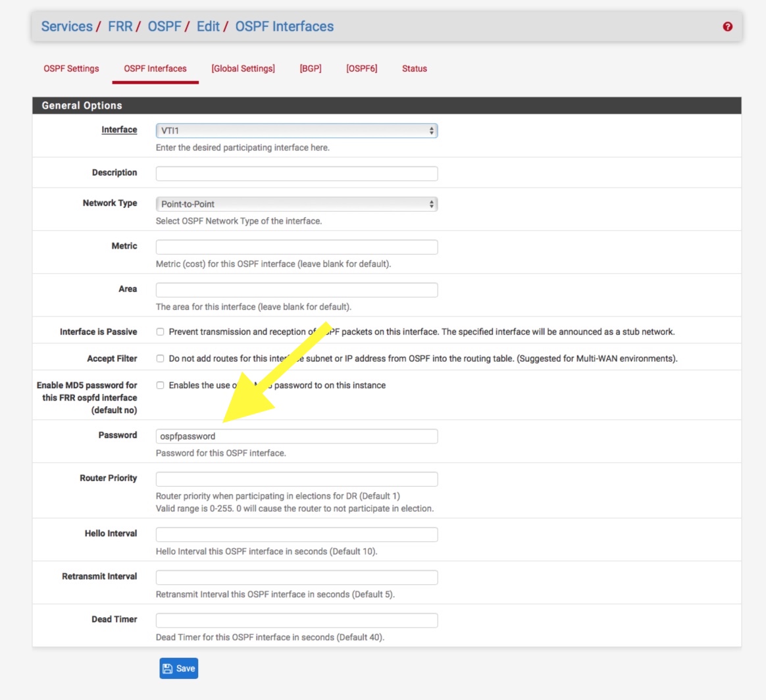Switch to the OSPF Settings tab
The width and height of the screenshot is (766, 700).
[x=71, y=68]
